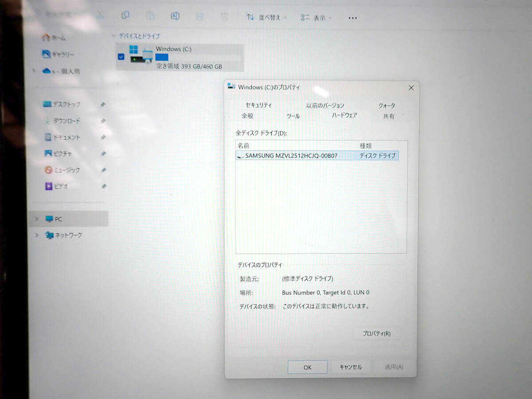
Task: Click the Paste clipboard icon in toolbar
Action: tap(150, 16)
